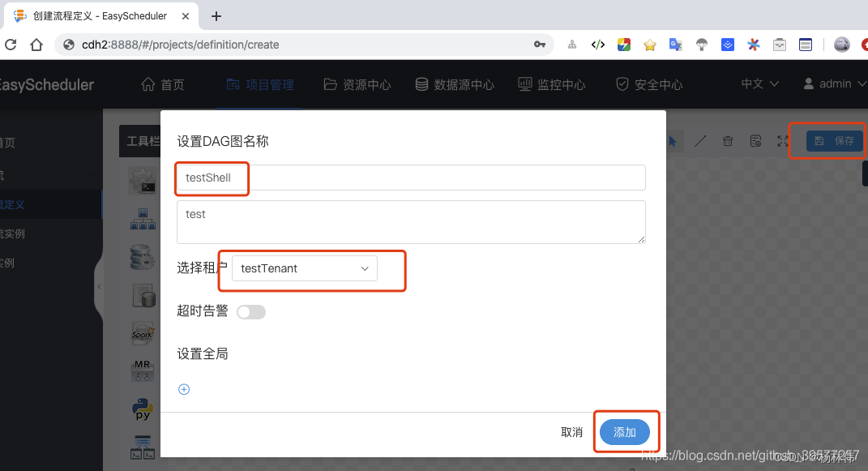868x471 pixels.
Task: Click the browser home icon
Action: click(36, 45)
